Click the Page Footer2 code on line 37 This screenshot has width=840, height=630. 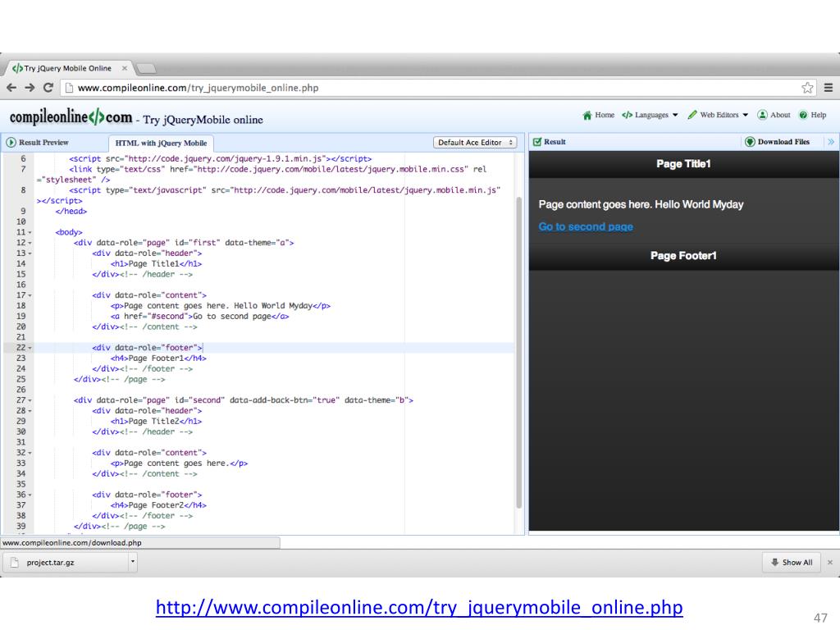click(x=158, y=505)
